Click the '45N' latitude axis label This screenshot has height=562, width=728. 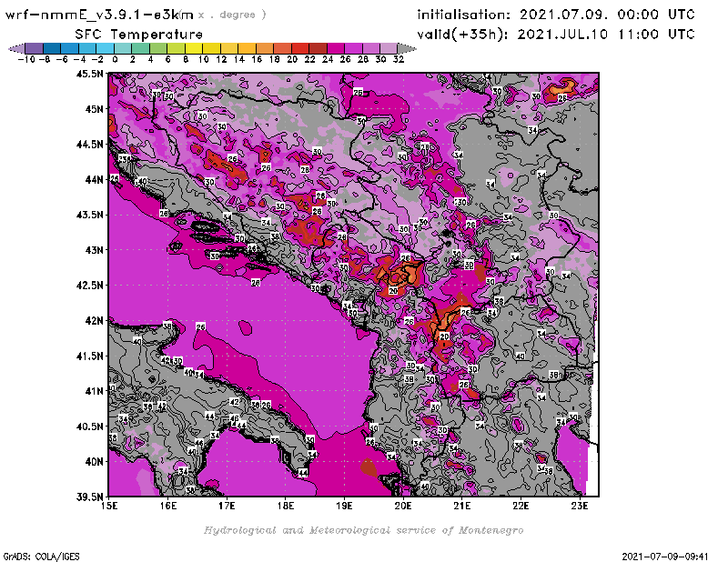tap(94, 109)
